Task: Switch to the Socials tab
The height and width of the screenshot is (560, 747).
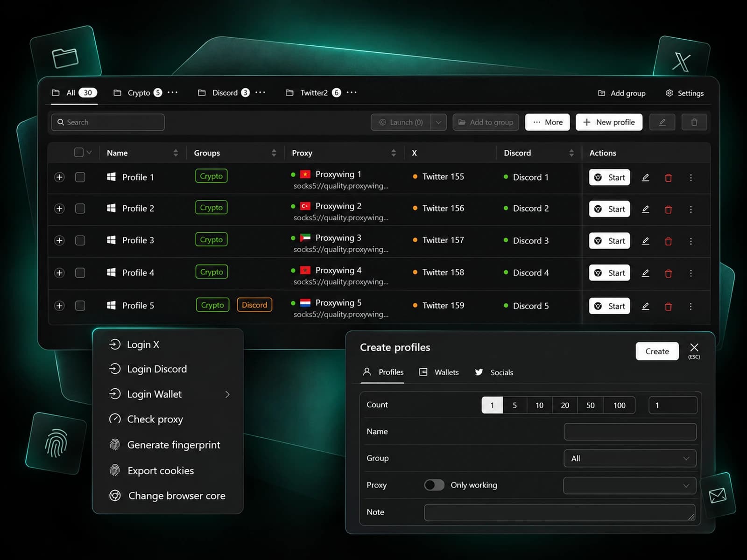Action: pyautogui.click(x=494, y=372)
